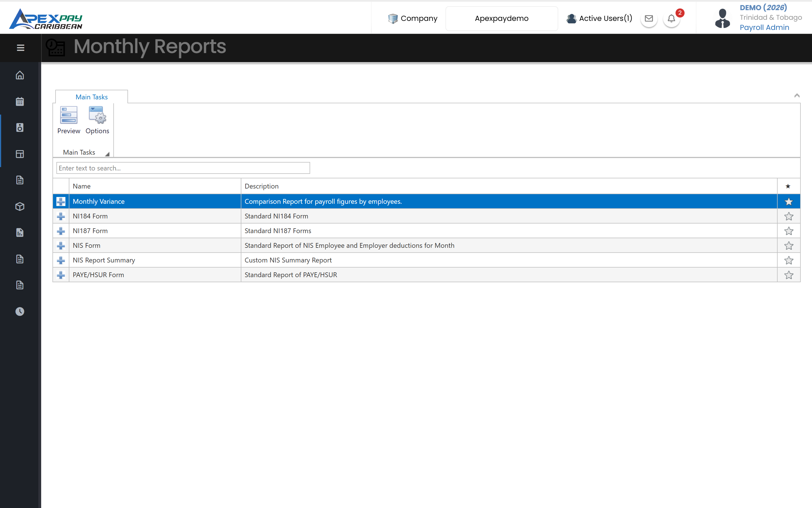Click 'Standard NI184 Form' description
This screenshot has width=812, height=508.
pyautogui.click(x=276, y=216)
